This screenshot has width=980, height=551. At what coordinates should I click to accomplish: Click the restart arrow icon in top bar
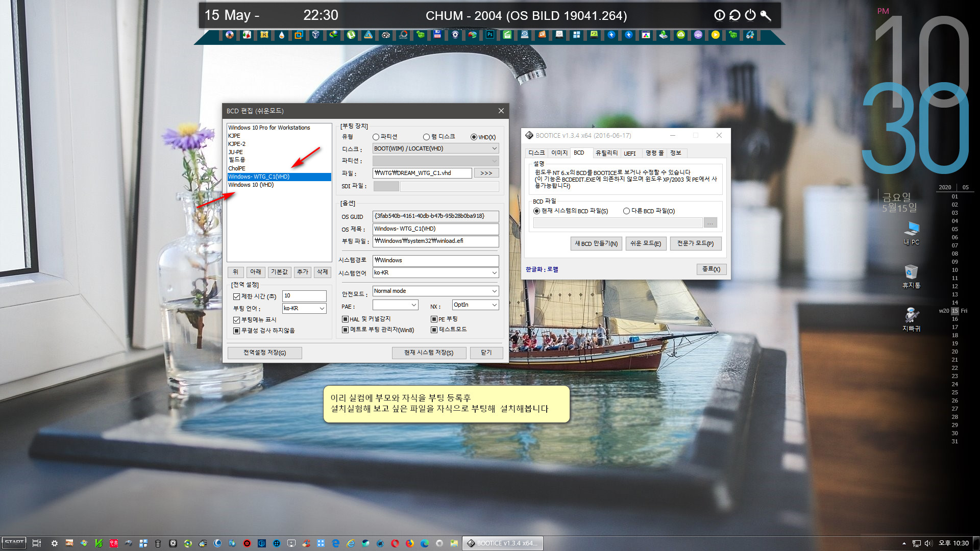click(x=735, y=15)
